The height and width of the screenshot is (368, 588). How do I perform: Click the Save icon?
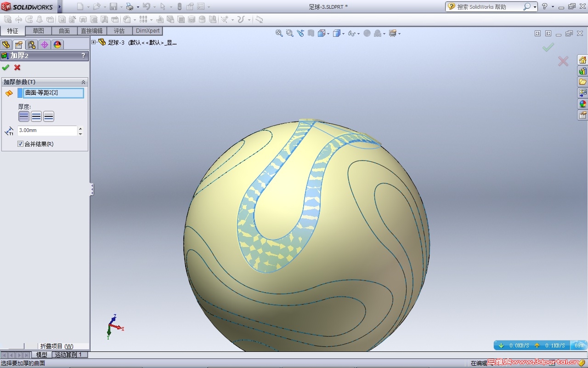pyautogui.click(x=113, y=6)
